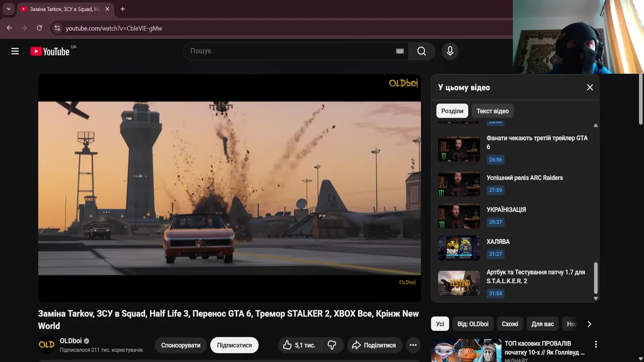Dislike the video with thumbs-down

(332, 345)
